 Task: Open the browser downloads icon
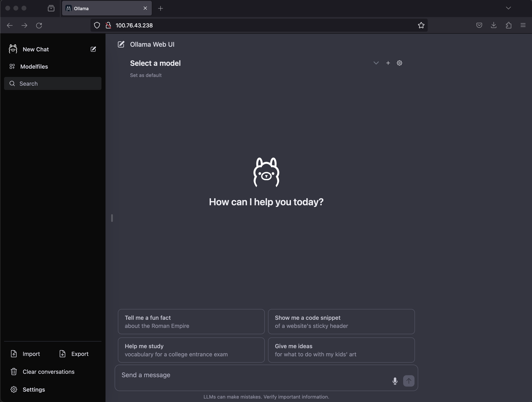[x=494, y=25]
